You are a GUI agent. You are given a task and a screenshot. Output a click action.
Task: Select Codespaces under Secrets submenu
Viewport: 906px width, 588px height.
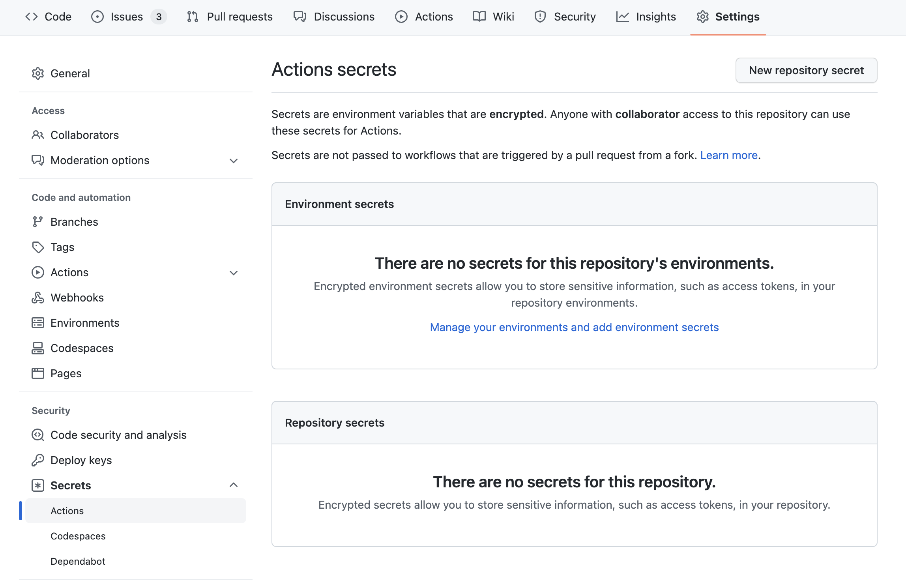[77, 536]
